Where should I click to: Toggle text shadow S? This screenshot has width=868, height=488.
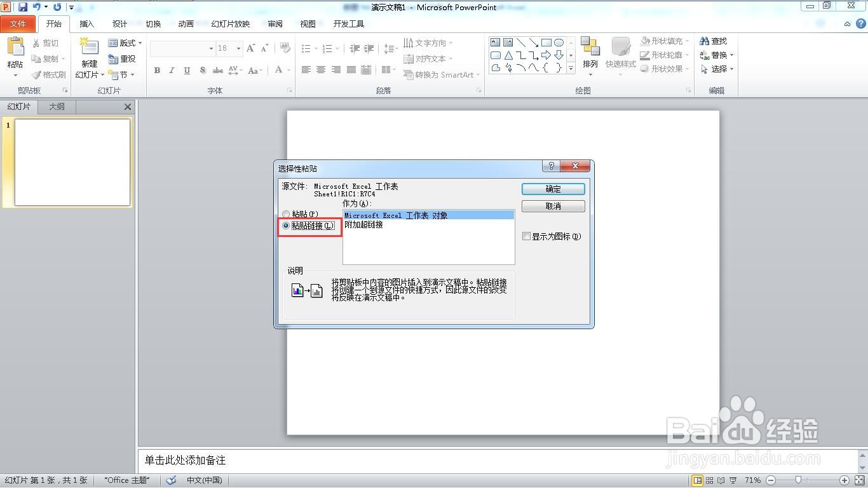point(203,71)
